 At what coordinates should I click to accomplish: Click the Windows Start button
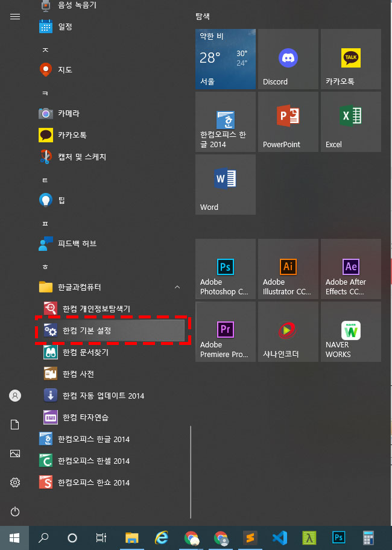(14, 538)
